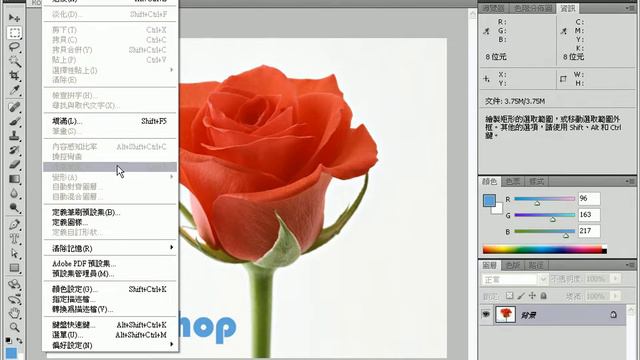Select the Pen tool
This screenshot has width=640, height=360.
14,224
